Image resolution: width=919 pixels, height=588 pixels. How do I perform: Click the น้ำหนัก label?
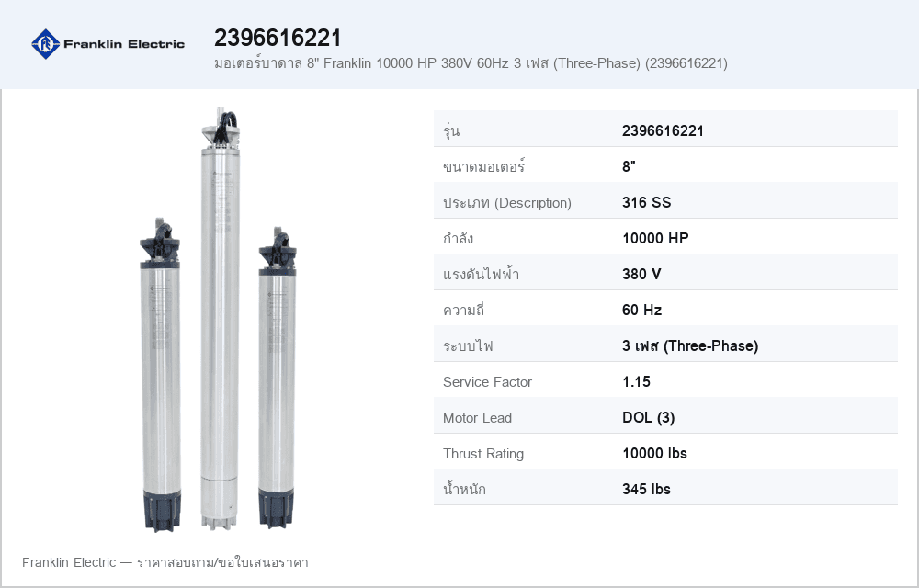pyautogui.click(x=464, y=489)
